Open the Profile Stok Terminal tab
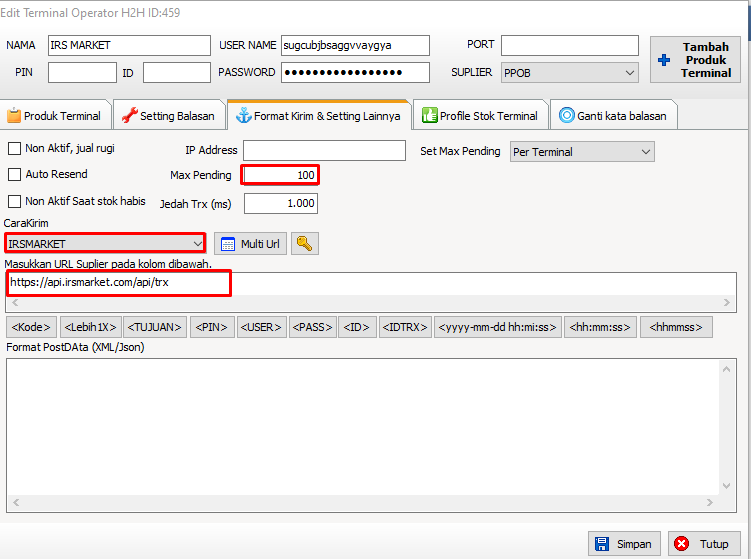751x559 pixels. 480,116
